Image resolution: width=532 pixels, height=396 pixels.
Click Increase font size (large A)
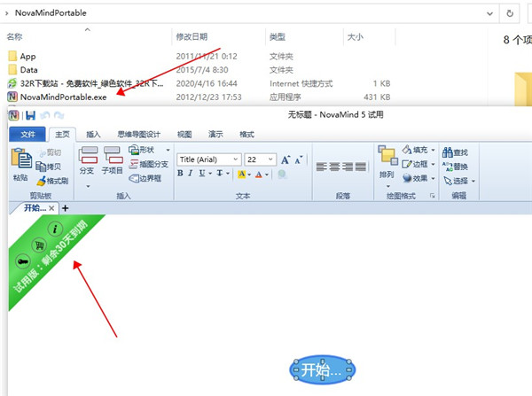coord(286,159)
